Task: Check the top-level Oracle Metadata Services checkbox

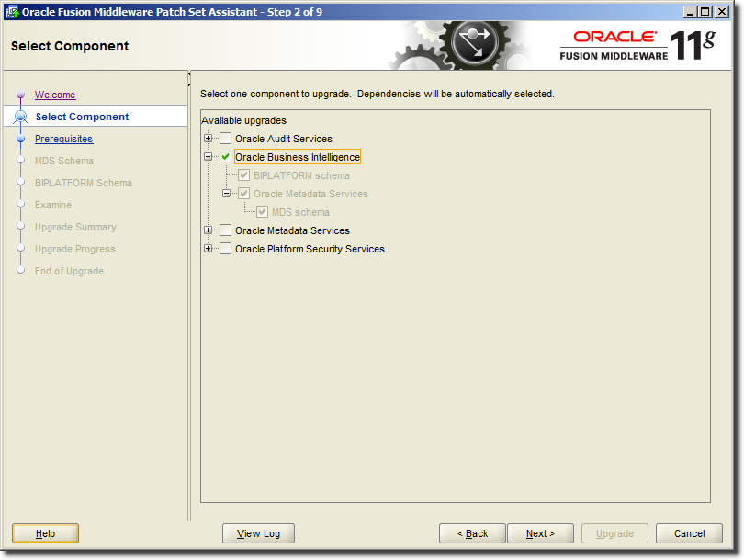Action: [225, 230]
